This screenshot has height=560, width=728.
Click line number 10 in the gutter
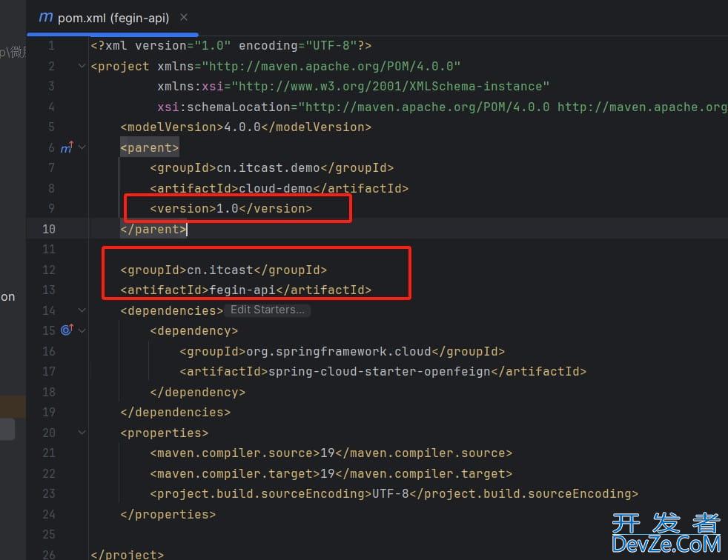(x=47, y=229)
